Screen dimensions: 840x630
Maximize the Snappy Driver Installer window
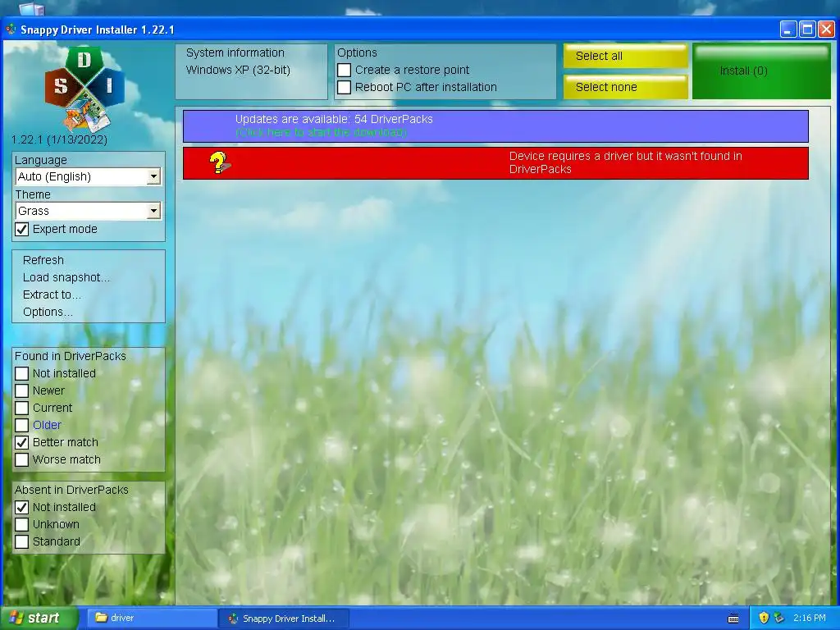point(807,30)
